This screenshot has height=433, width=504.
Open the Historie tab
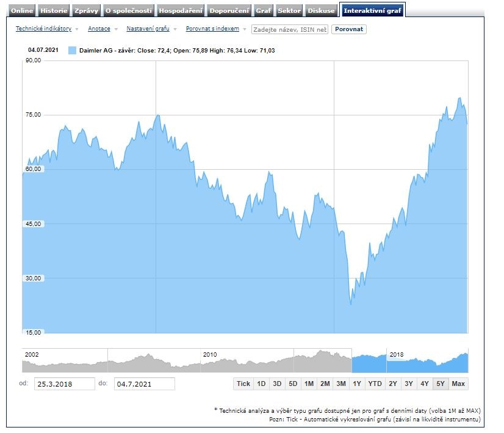(x=54, y=11)
